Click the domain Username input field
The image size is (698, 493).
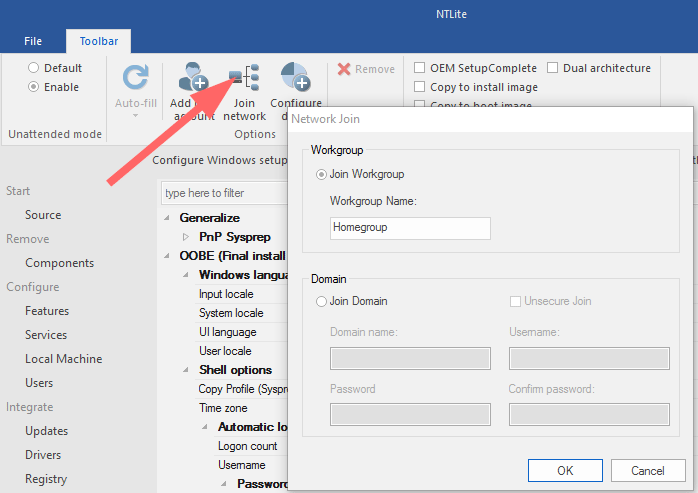(x=589, y=359)
